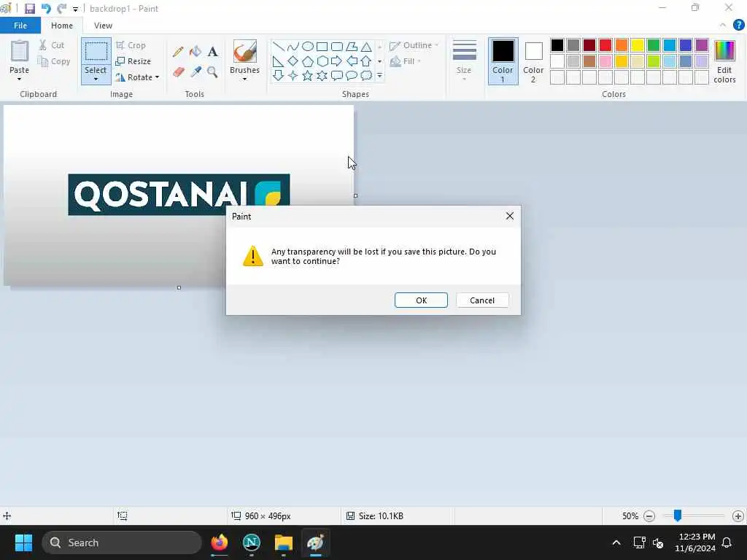This screenshot has width=747, height=560.
Task: Click the Windows Start button
Action: pos(23,542)
